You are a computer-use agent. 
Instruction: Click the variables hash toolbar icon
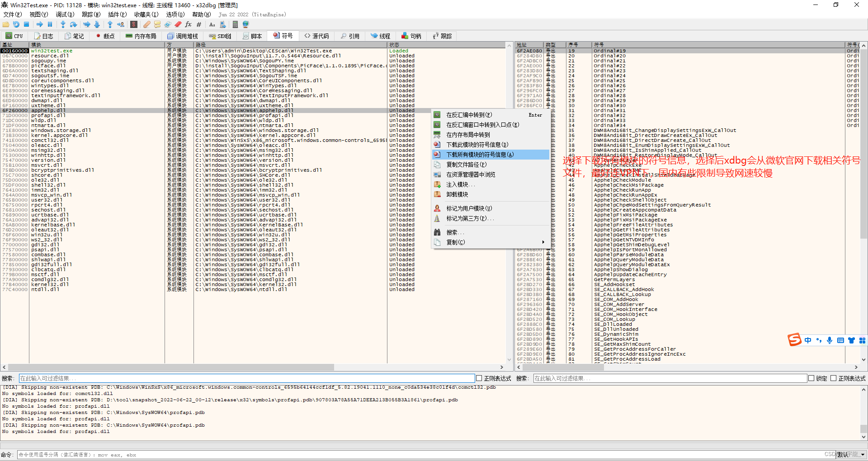tap(199, 24)
